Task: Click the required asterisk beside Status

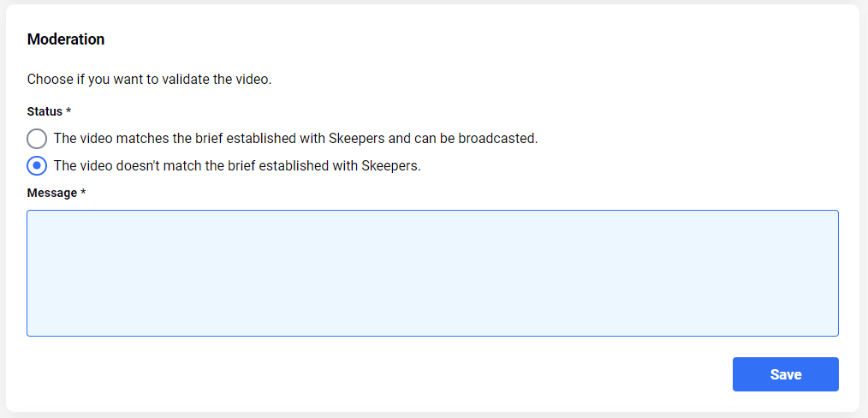Action: [68, 111]
